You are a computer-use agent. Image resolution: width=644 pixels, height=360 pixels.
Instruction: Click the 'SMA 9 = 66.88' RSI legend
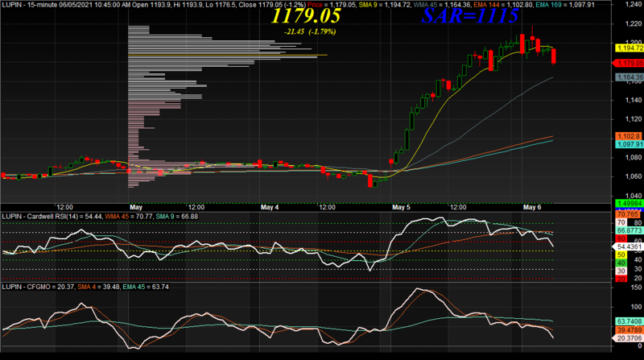pyautogui.click(x=177, y=217)
